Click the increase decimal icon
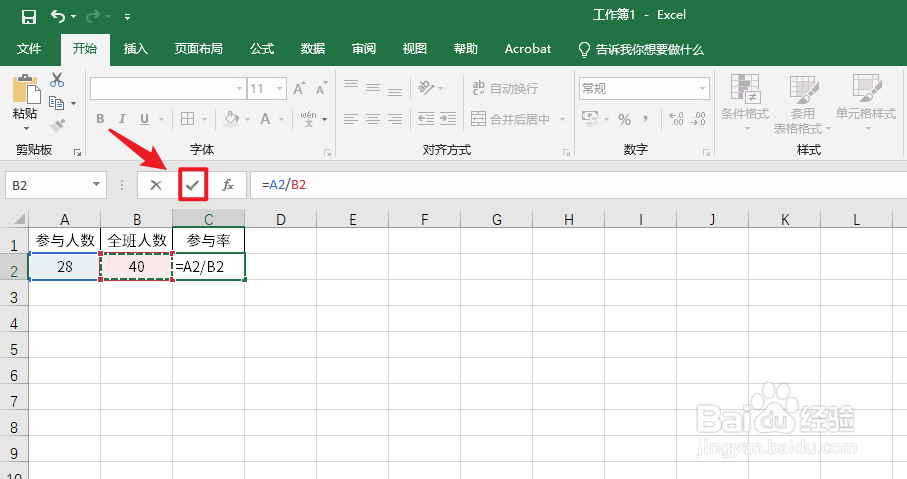Viewport: 907px width, 479px height. pyautogui.click(x=676, y=119)
